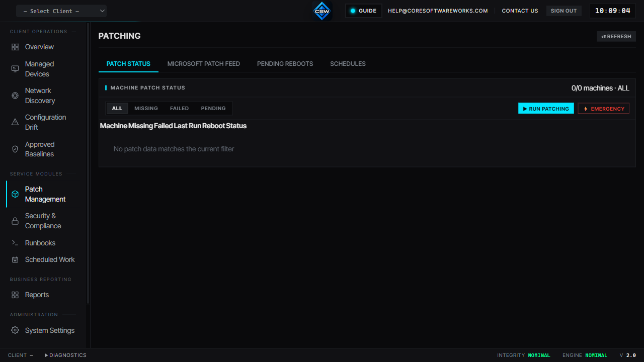Expand the DIAGNOSTICS panel in the status bar
644x362 pixels.
tap(65, 355)
